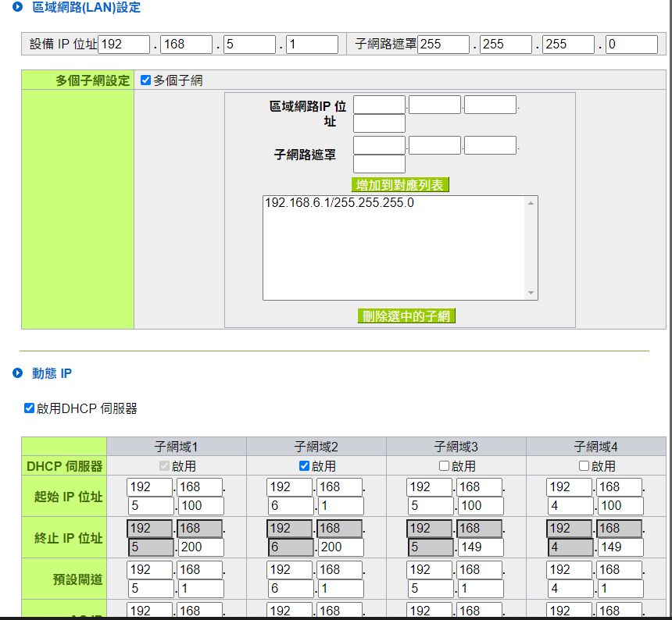This screenshot has height=620, width=672.
Task: Click the 子網路遮罩 last octet field containing 0
Action: pyautogui.click(x=631, y=45)
